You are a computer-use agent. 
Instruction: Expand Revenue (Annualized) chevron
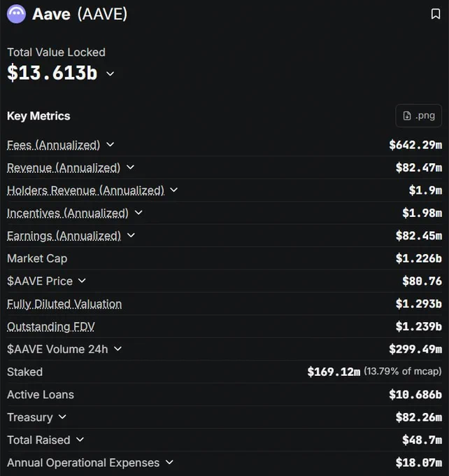tap(130, 167)
